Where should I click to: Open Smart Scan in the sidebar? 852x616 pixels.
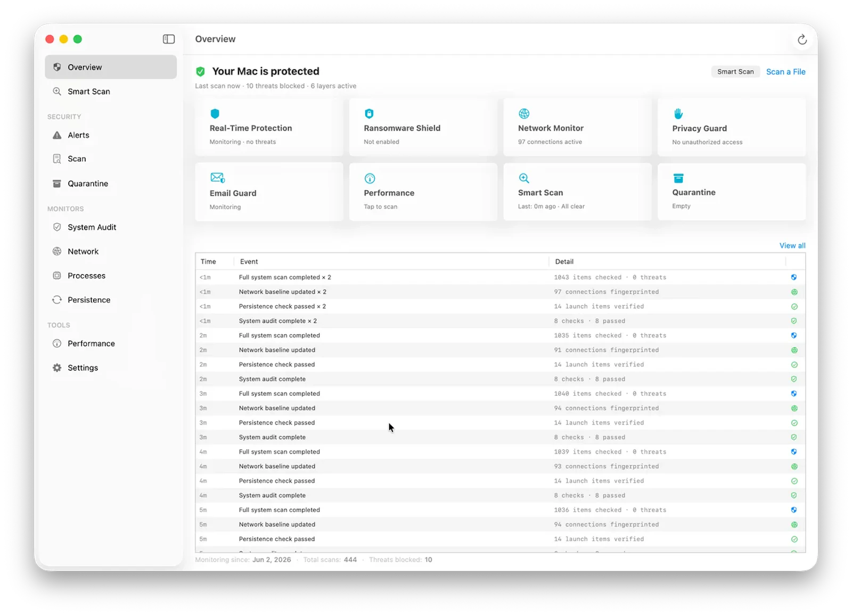pyautogui.click(x=111, y=92)
